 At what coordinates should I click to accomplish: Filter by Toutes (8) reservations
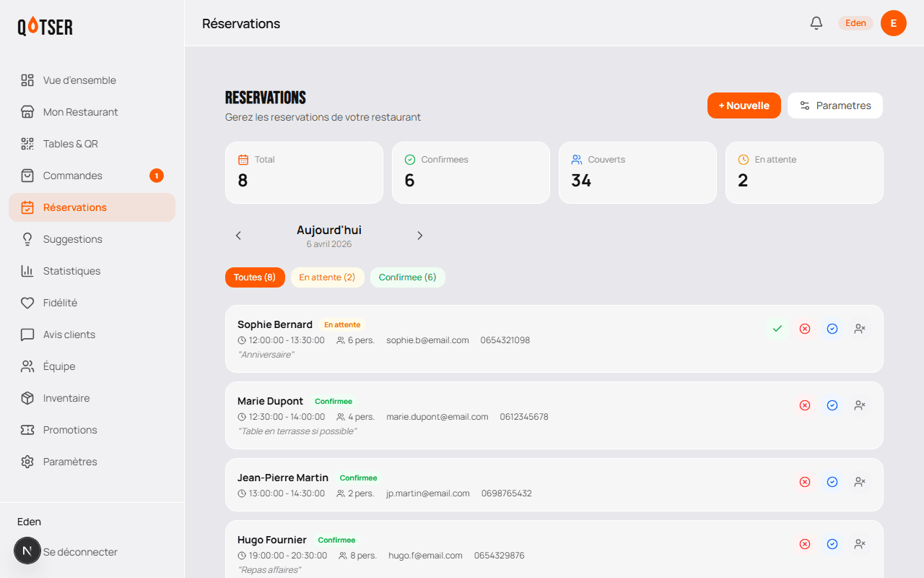tap(255, 277)
